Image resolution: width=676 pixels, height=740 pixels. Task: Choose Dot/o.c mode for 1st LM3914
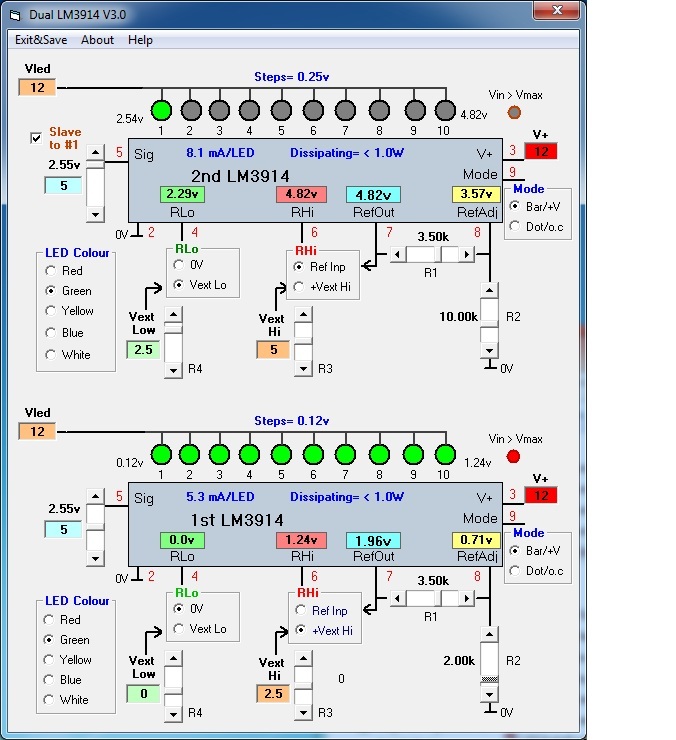coord(515,571)
